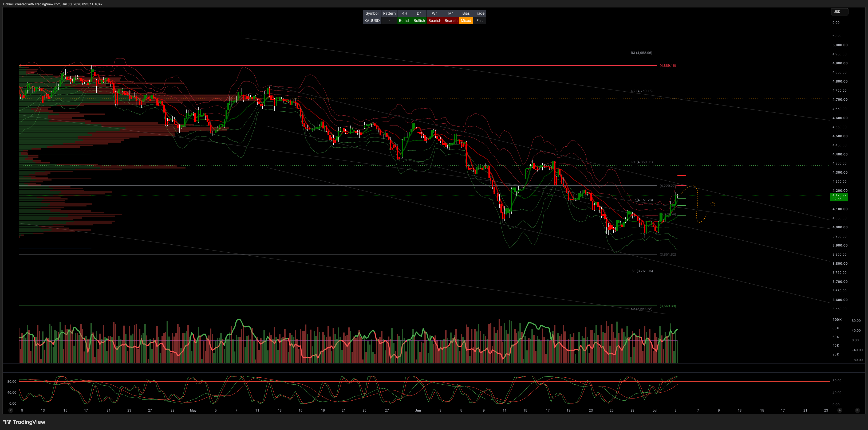Screen dimensions: 868x430
Task: Click the XAUUSD symbol cell
Action: [x=372, y=21]
